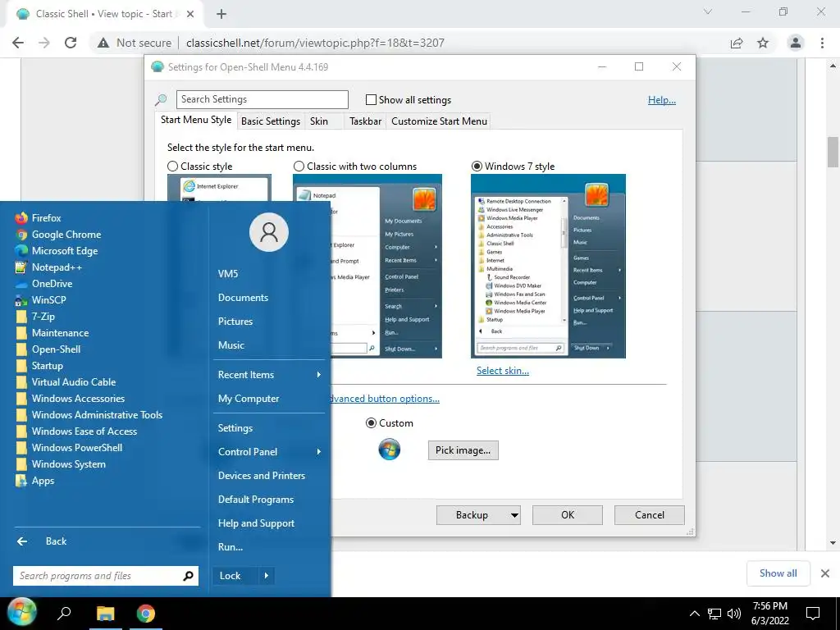Select Classic style radio button
This screenshot has height=630, width=840.
coord(172,167)
